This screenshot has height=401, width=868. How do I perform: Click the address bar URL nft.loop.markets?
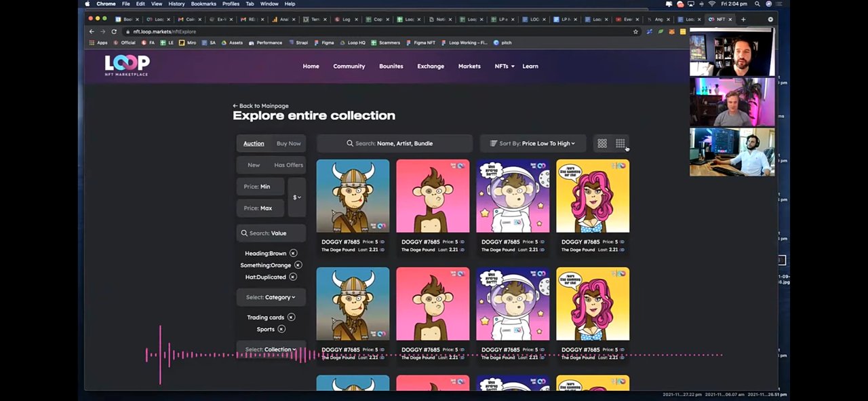tap(164, 31)
